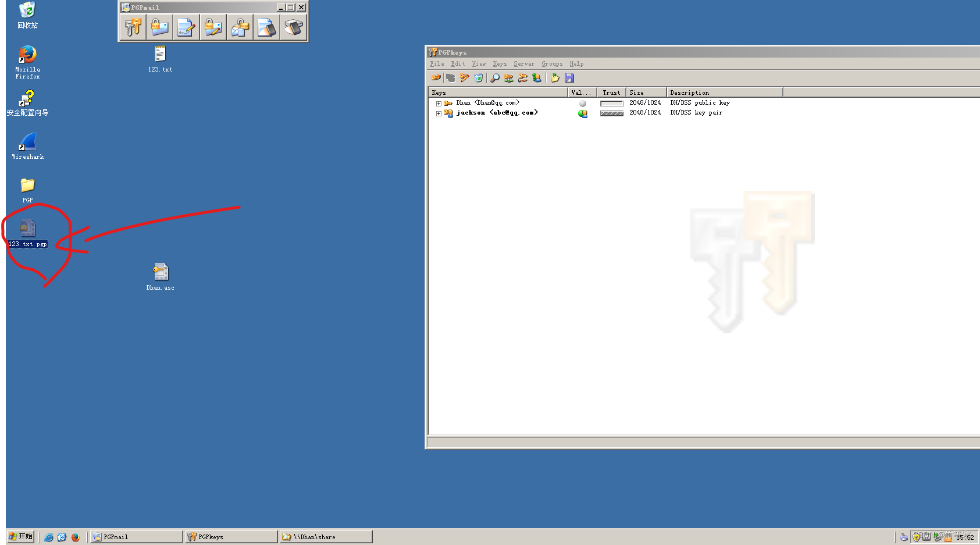The width and height of the screenshot is (980, 545).
Task: Click the Keys column header
Action: [498, 92]
